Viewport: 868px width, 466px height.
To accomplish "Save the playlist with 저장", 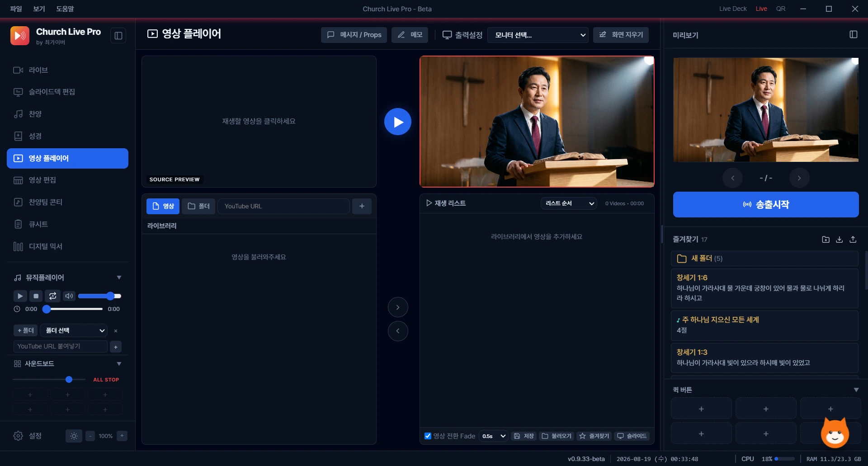I will [x=524, y=436].
